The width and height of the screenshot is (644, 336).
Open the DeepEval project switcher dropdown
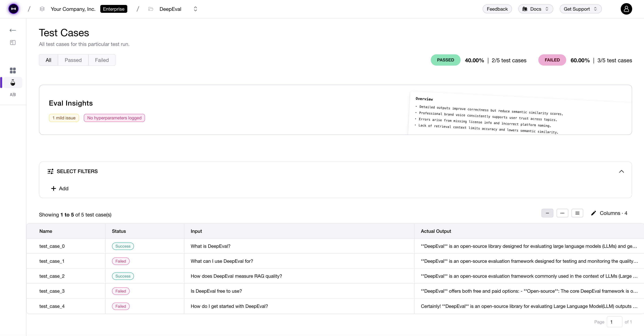(x=195, y=9)
